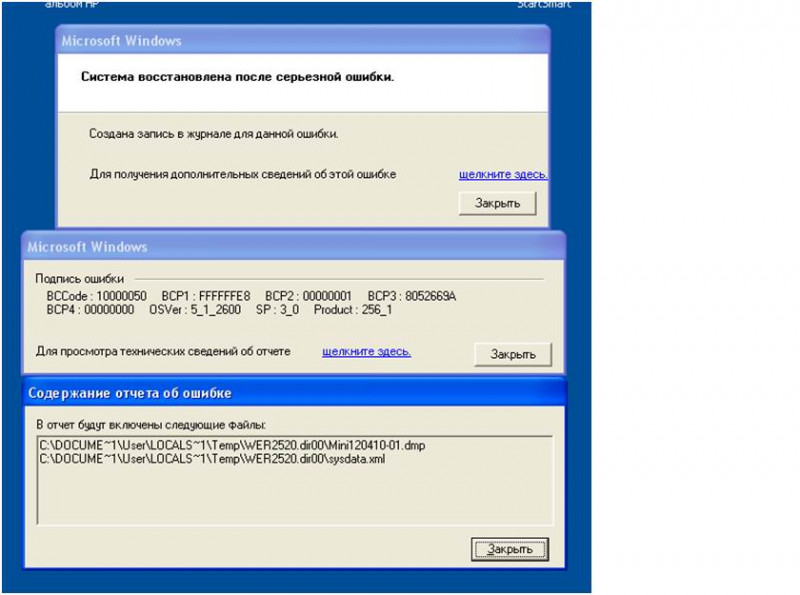Click the additional error info link
Screen dimensions: 800x595
click(x=503, y=175)
